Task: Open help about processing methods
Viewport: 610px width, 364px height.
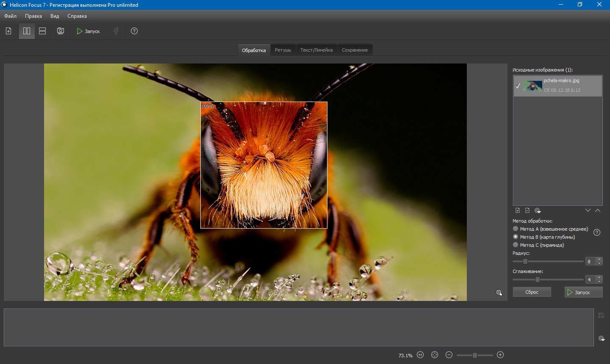Action: [x=597, y=232]
